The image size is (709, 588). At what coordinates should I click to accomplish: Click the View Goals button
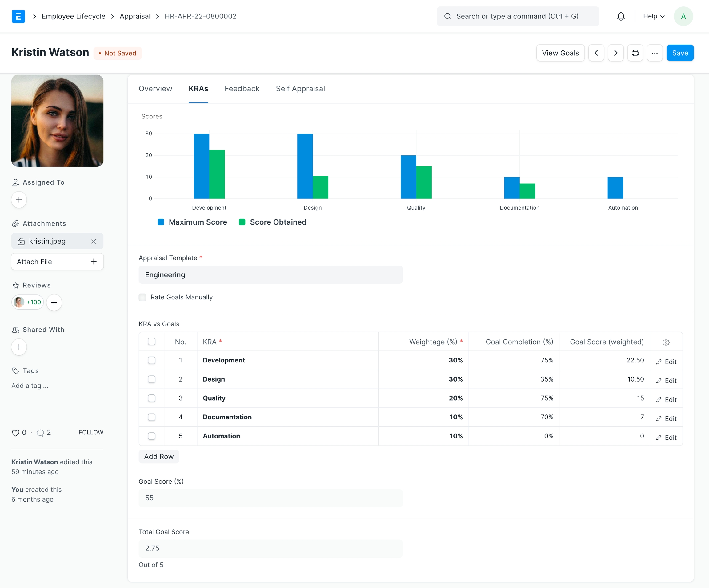(x=560, y=53)
